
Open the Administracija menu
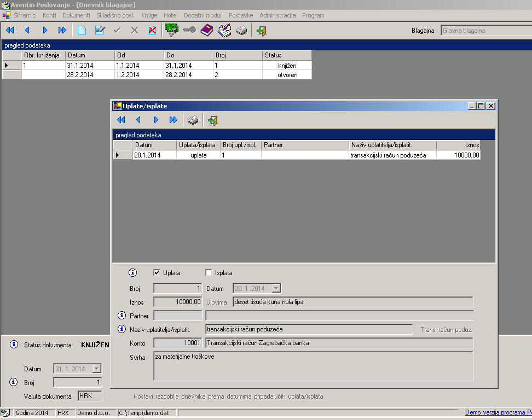coord(277,15)
